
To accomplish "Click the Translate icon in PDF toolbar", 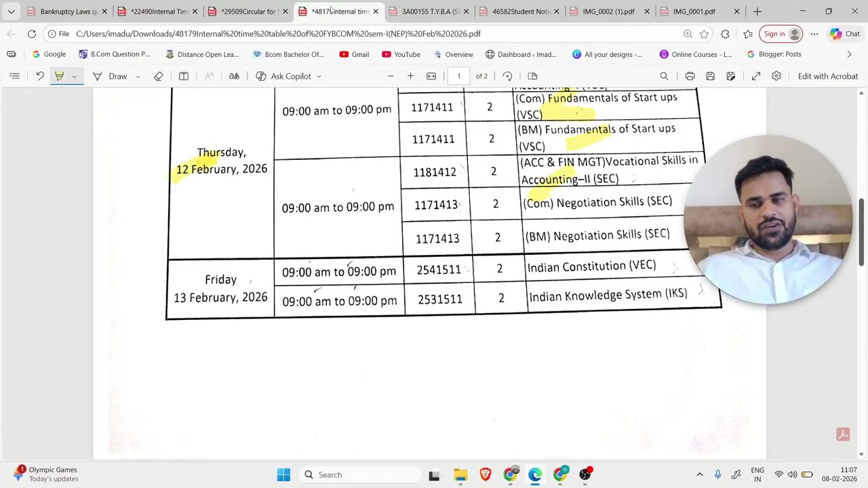I will pos(234,76).
